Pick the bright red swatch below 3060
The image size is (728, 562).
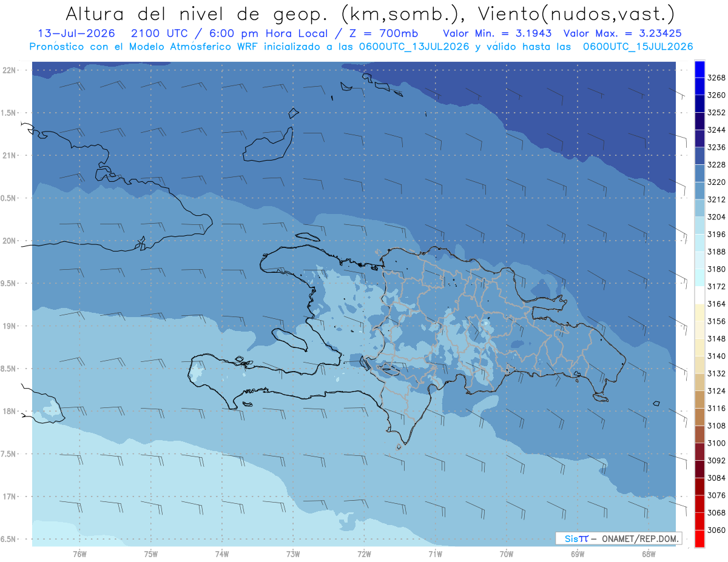(699, 538)
